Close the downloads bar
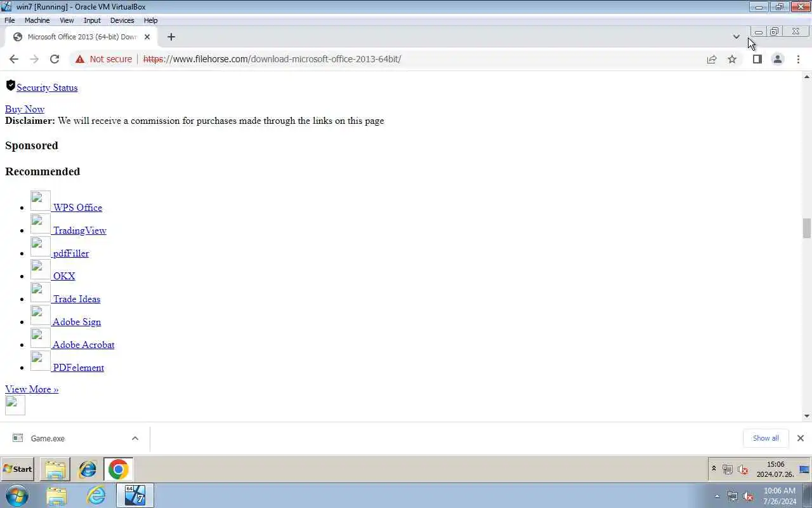This screenshot has height=508, width=812. [x=800, y=438]
